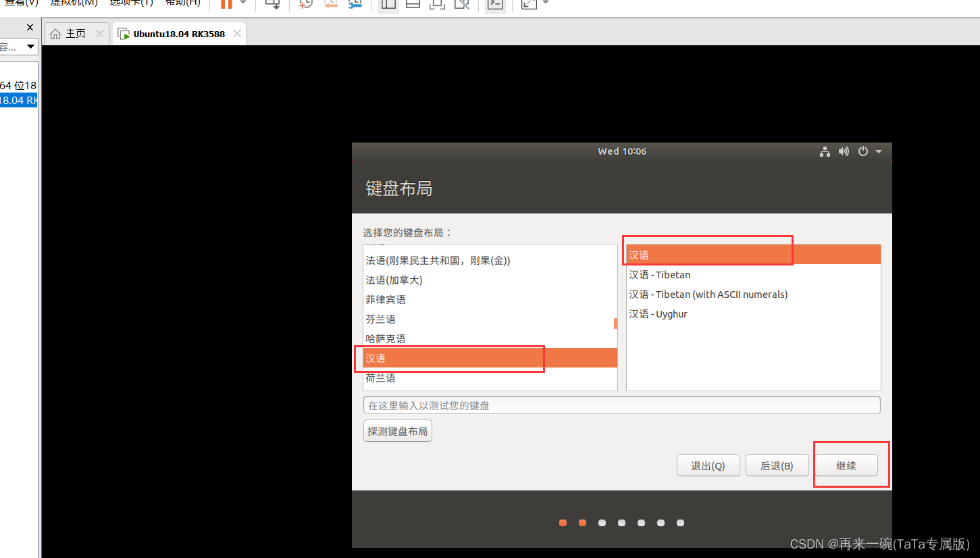Image resolution: width=980 pixels, height=558 pixels.
Task: Toggle the library sidebar view icon
Action: point(388,4)
